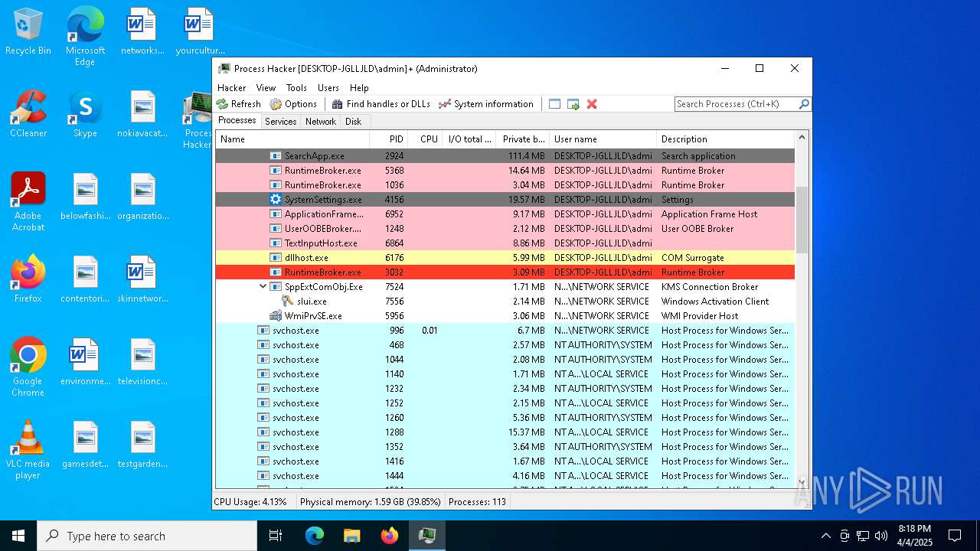
Task: Open the notifications action center
Action: [955, 536]
